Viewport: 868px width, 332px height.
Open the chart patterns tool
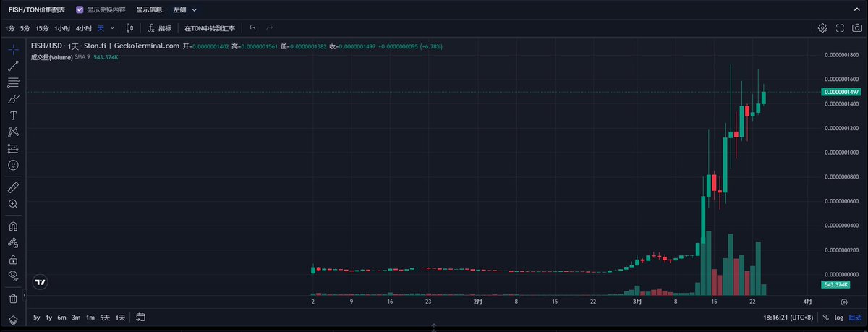13,132
